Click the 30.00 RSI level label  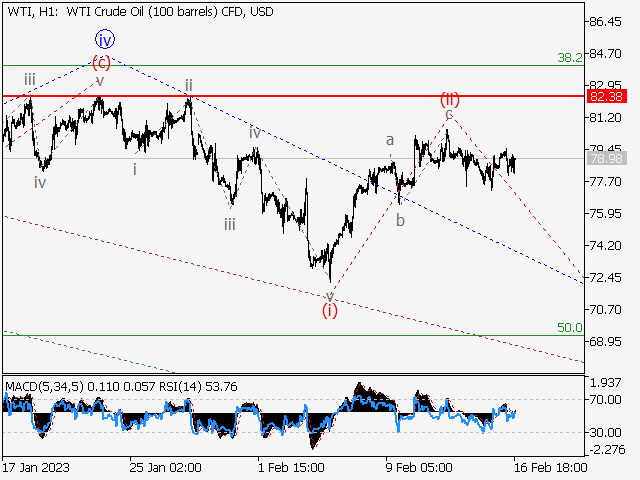[606, 432]
